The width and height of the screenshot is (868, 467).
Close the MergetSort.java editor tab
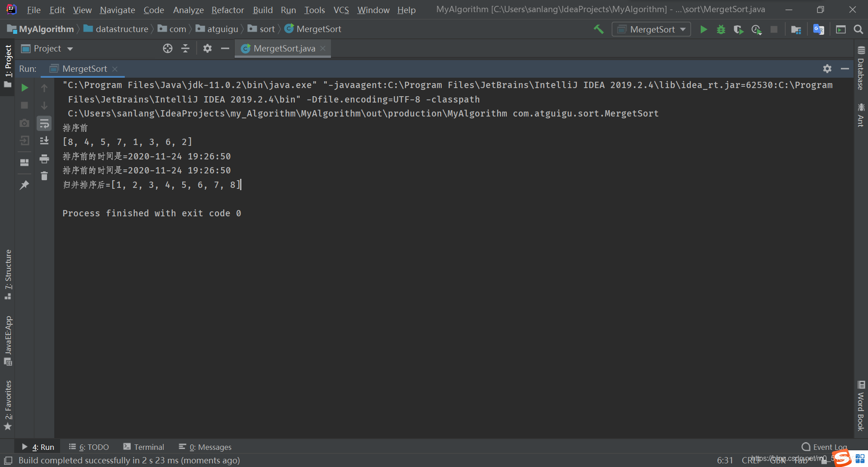[x=323, y=48]
